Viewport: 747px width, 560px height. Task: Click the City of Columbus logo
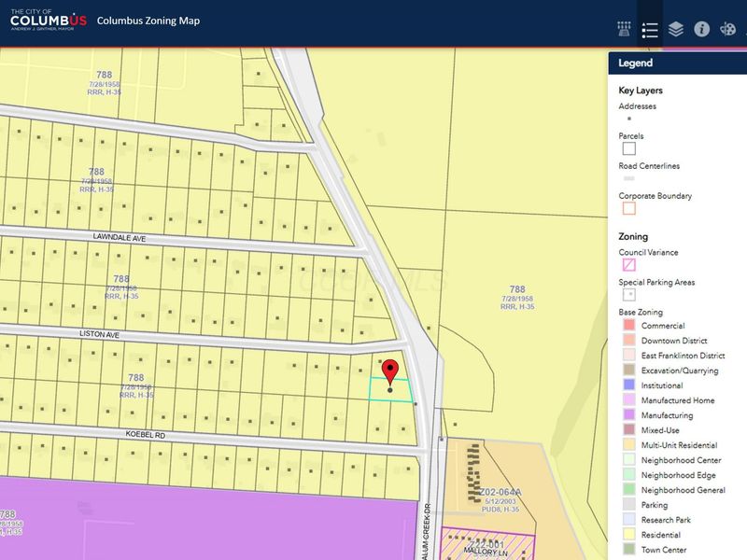49,20
